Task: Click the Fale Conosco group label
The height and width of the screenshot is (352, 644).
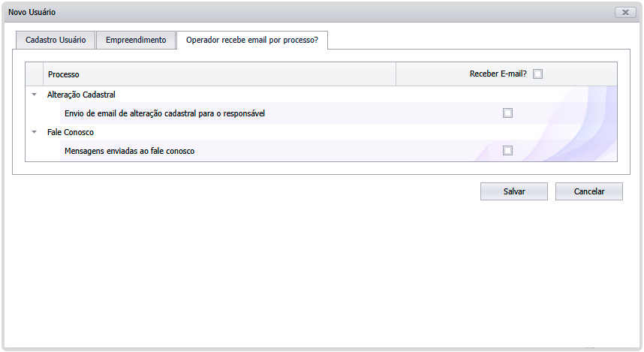Action: 71,132
